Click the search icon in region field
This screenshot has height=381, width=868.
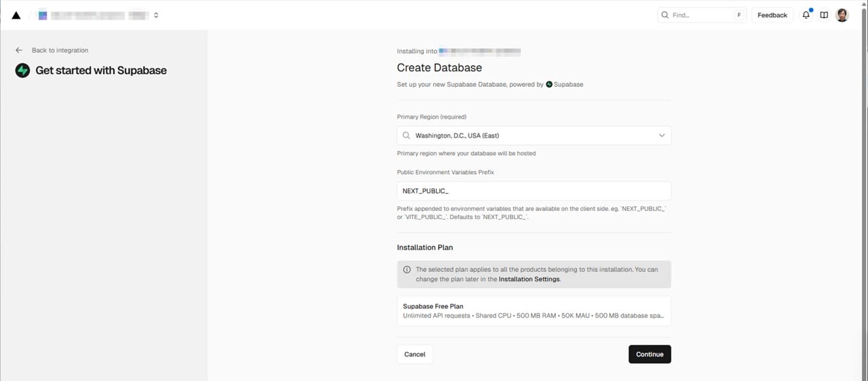click(406, 136)
